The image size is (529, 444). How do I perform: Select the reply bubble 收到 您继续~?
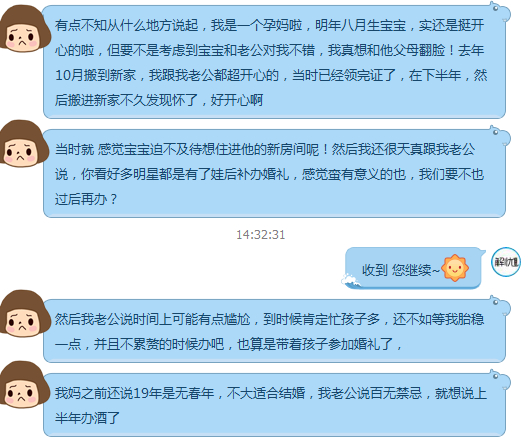(413, 268)
